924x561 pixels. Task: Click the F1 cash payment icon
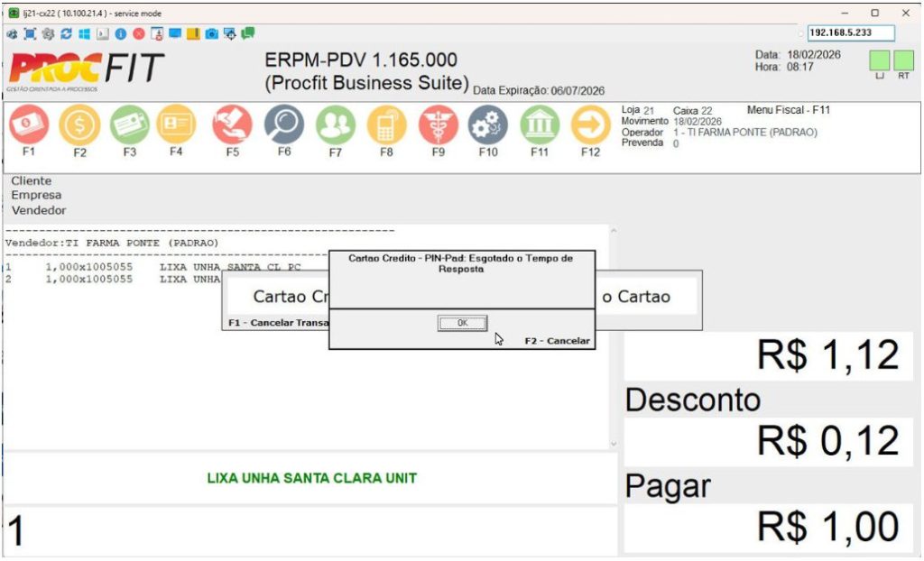28,125
